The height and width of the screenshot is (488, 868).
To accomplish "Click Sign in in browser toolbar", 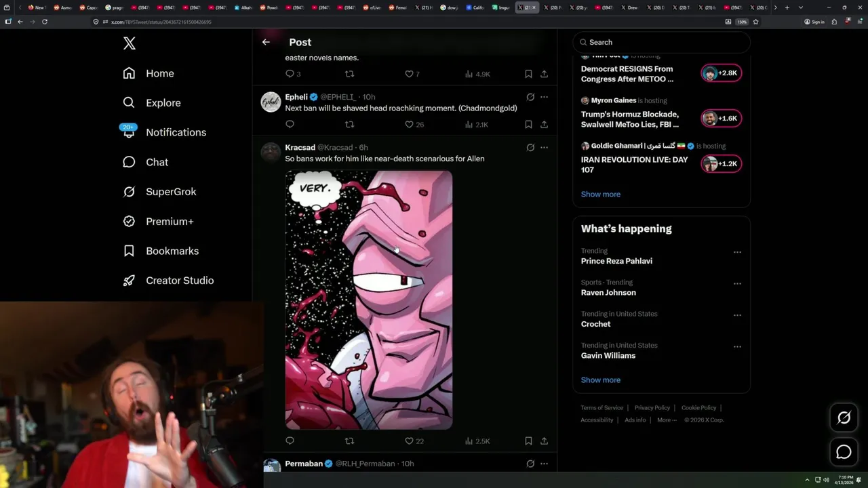I will tap(814, 22).
